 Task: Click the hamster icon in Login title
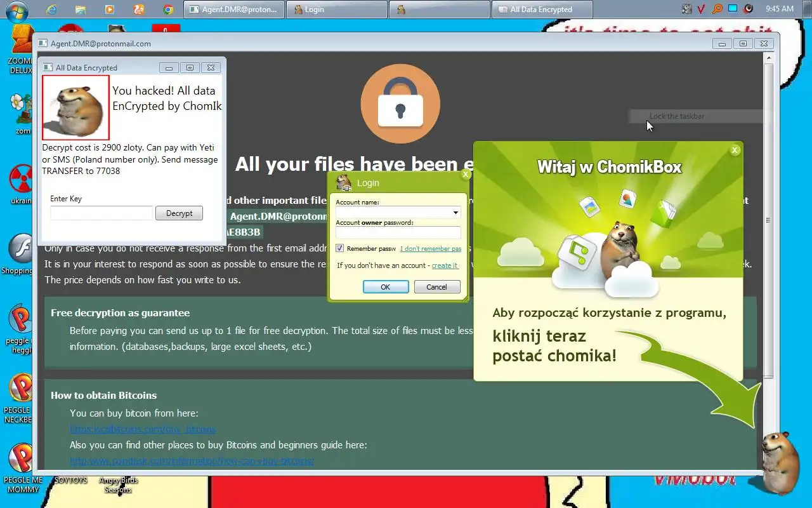(x=344, y=183)
